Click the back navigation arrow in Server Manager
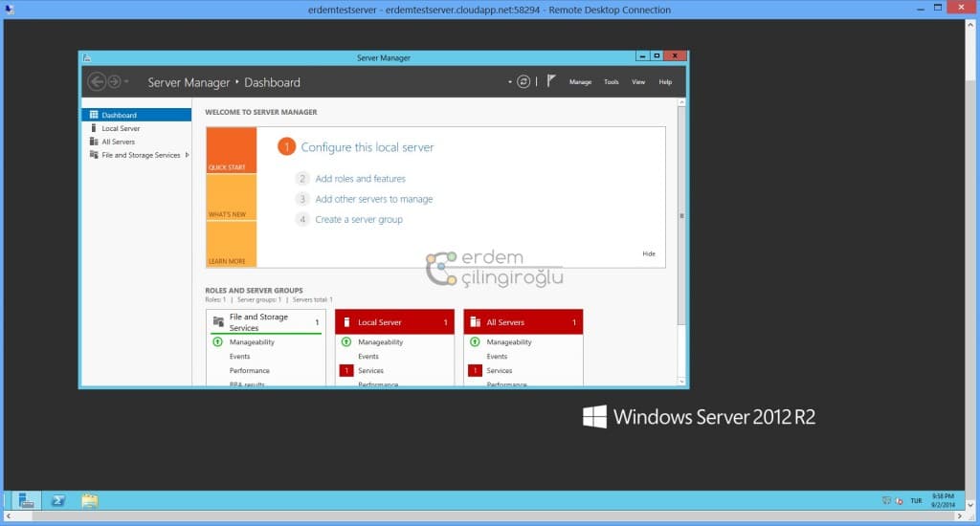 [97, 82]
